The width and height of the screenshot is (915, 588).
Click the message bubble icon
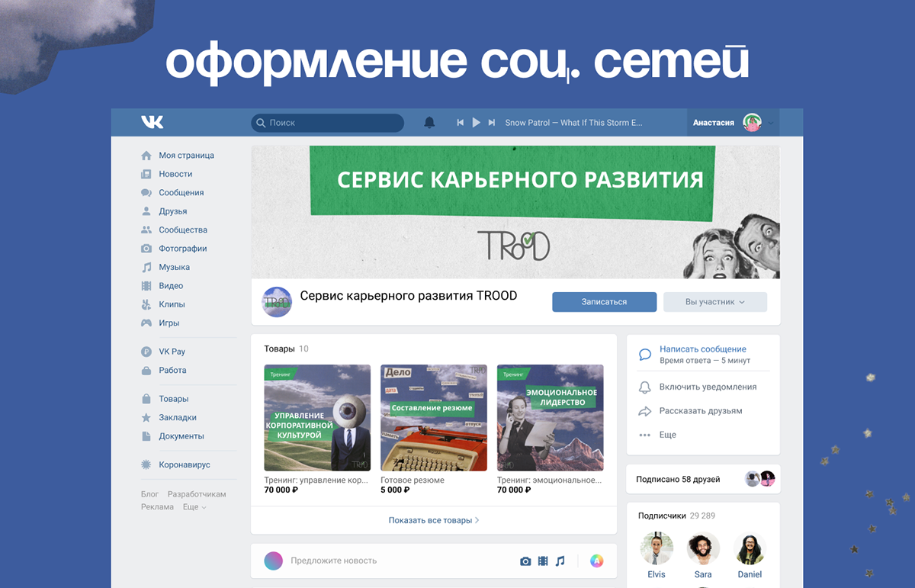(645, 355)
